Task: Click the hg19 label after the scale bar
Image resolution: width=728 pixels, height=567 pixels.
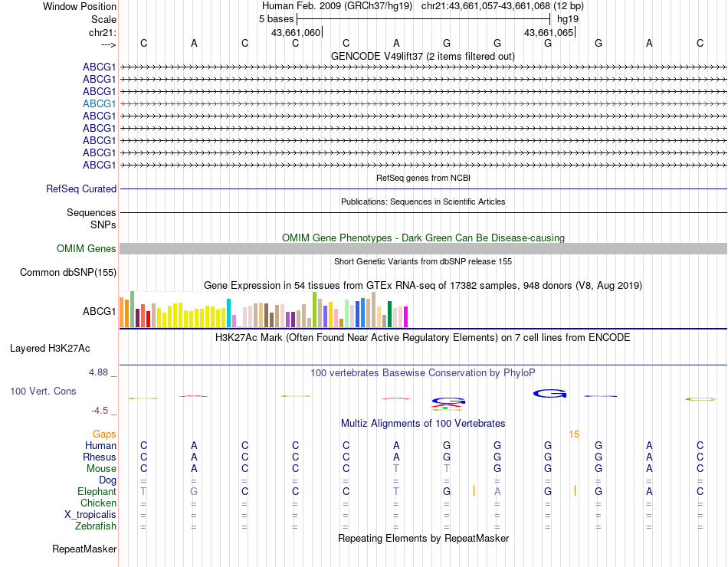Action: tap(568, 19)
